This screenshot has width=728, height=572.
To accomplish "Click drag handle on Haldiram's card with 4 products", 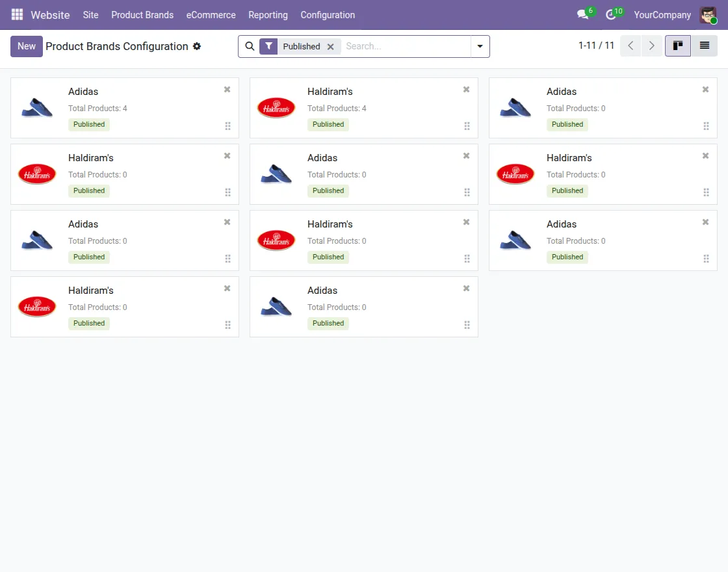I will [x=467, y=126].
